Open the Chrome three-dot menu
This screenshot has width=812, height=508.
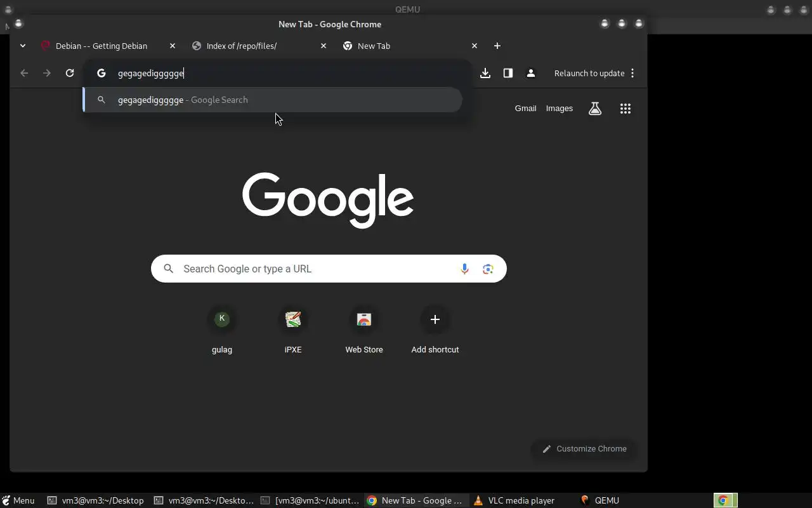point(632,73)
